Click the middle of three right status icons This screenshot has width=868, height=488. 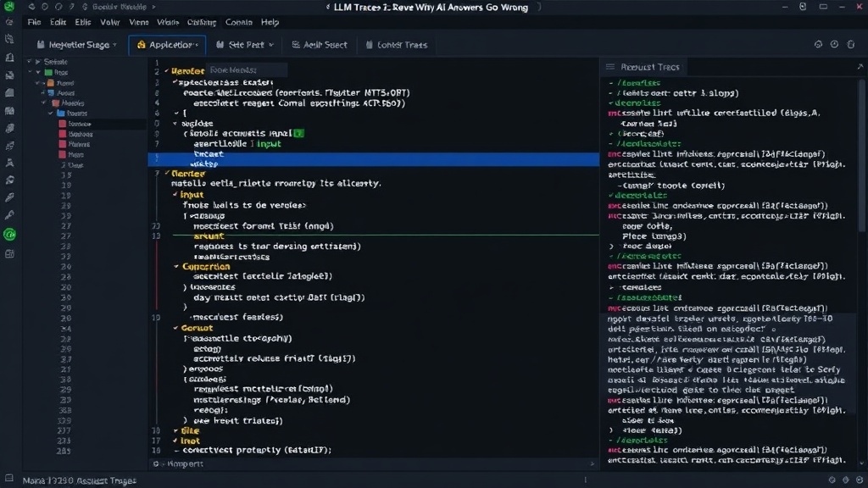coord(845,480)
